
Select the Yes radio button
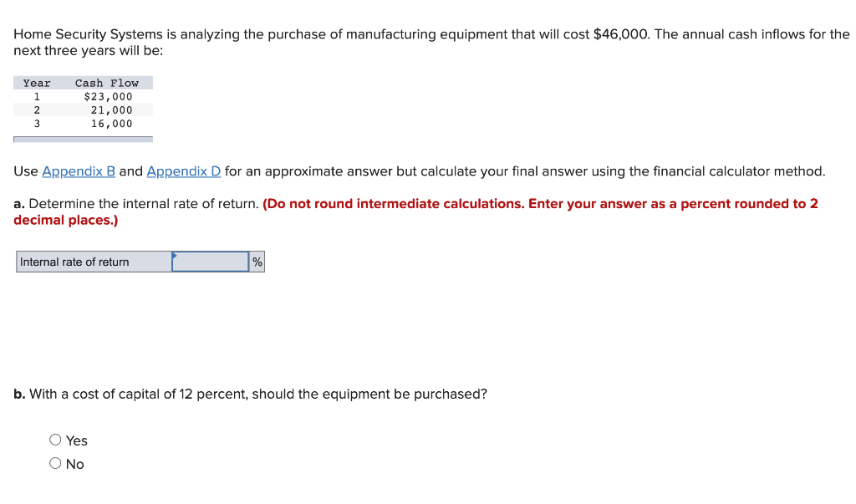pyautogui.click(x=55, y=440)
